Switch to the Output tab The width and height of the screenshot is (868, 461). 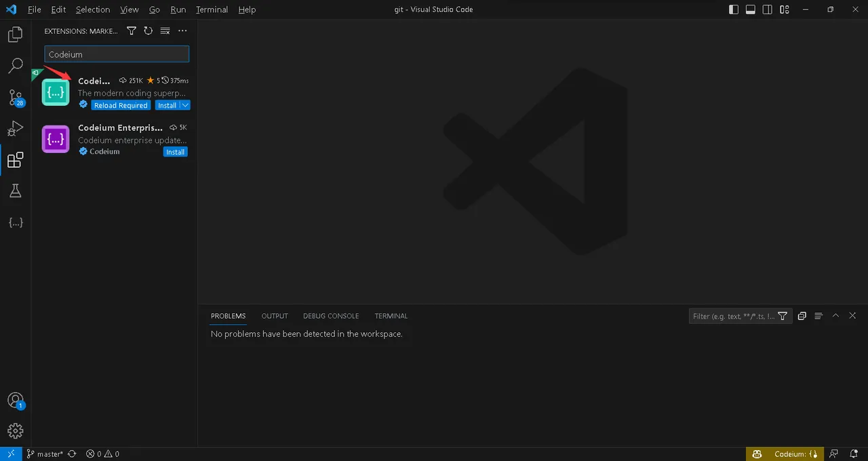(275, 316)
